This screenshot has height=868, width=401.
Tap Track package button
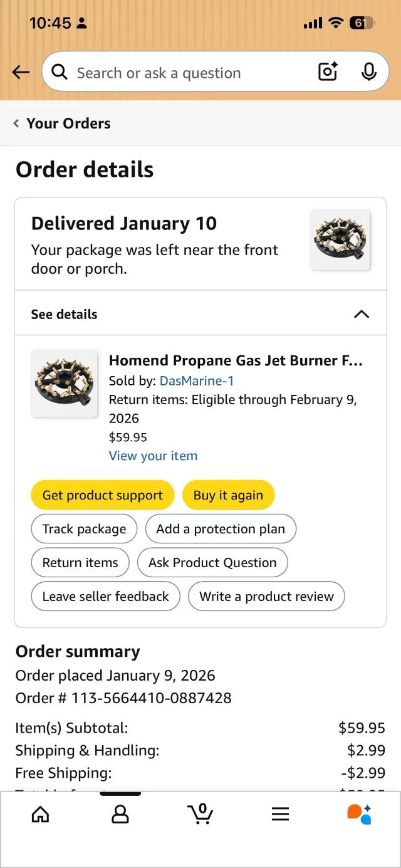[x=84, y=529]
